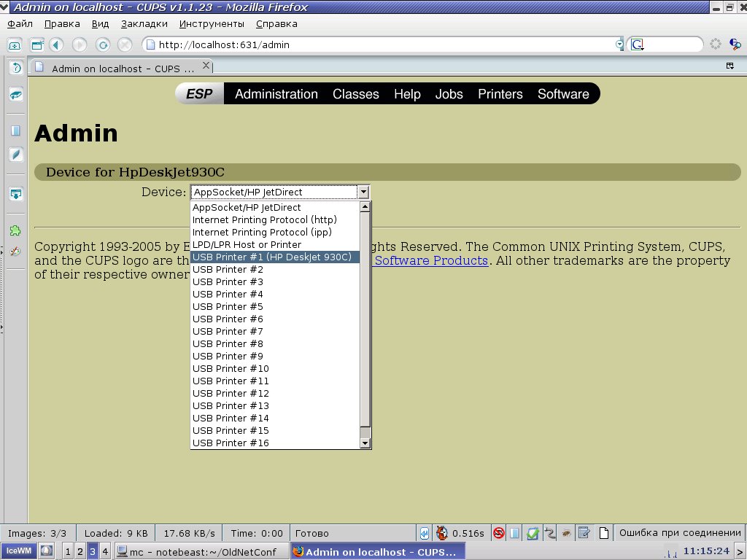Viewport: 747px width, 560px height.
Task: Click the dropdown list scrollbar down arrow
Action: [x=365, y=443]
